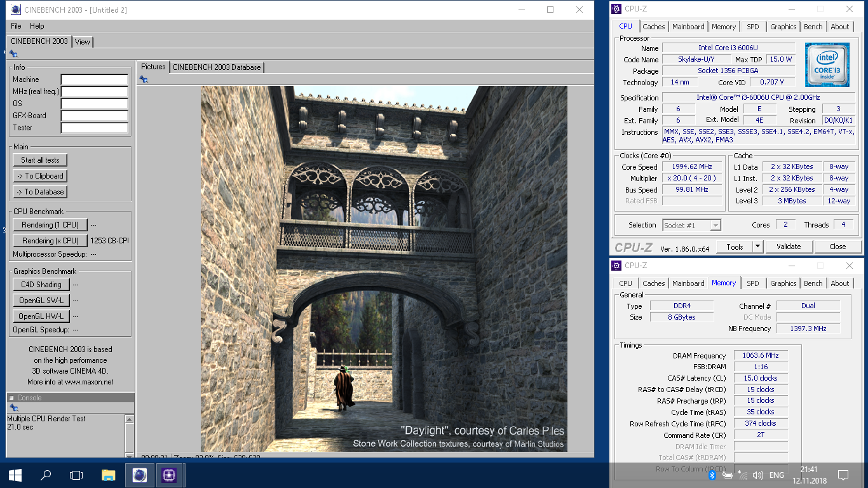Screen dimensions: 868x488
Task: Open Graphics tab in lower CPU-Z window
Action: 783,283
